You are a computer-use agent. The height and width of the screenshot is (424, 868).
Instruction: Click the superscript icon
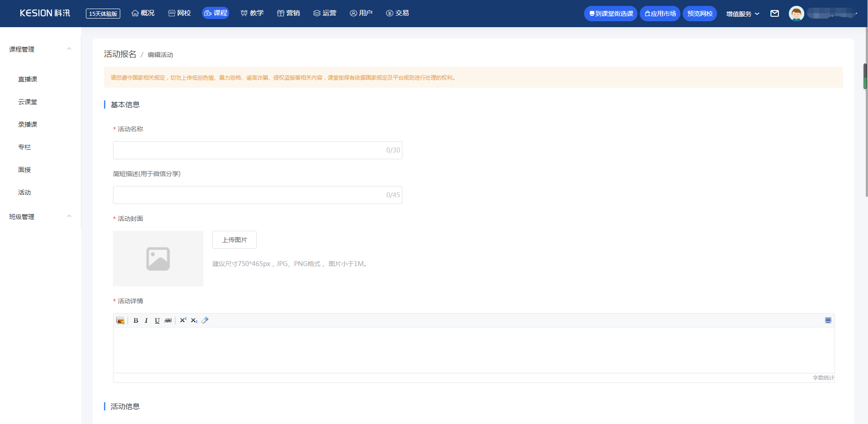point(183,320)
